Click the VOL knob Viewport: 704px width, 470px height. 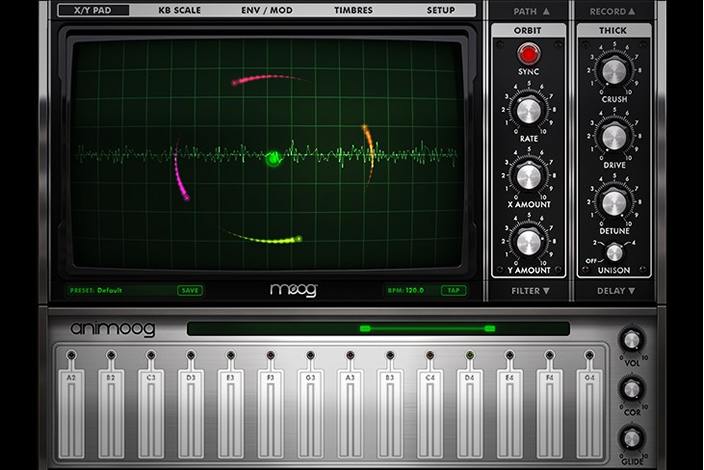pos(632,340)
